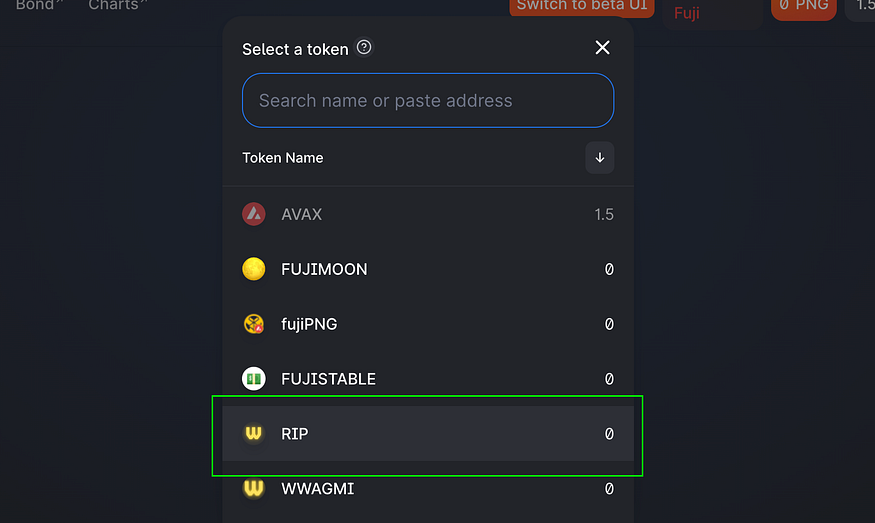Screen dimensions: 875x523
Task: Click the AVAX token logo icon
Action: click(254, 214)
